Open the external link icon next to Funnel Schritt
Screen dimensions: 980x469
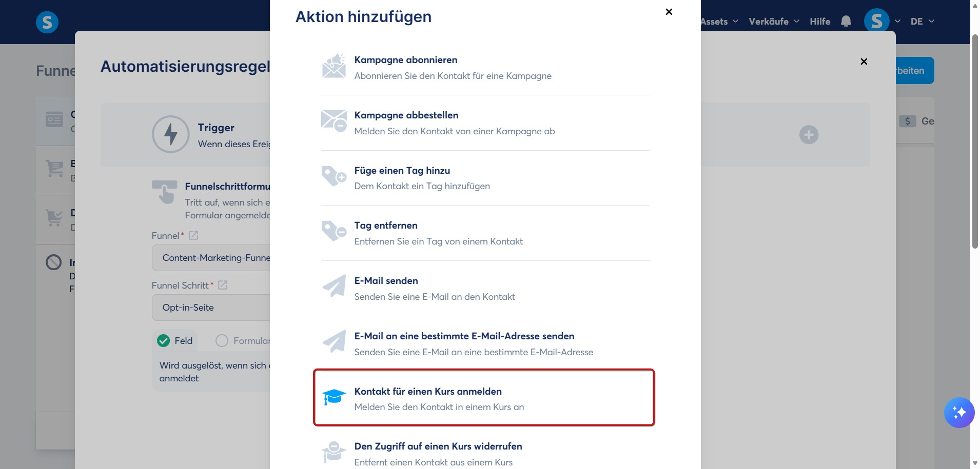coord(223,285)
